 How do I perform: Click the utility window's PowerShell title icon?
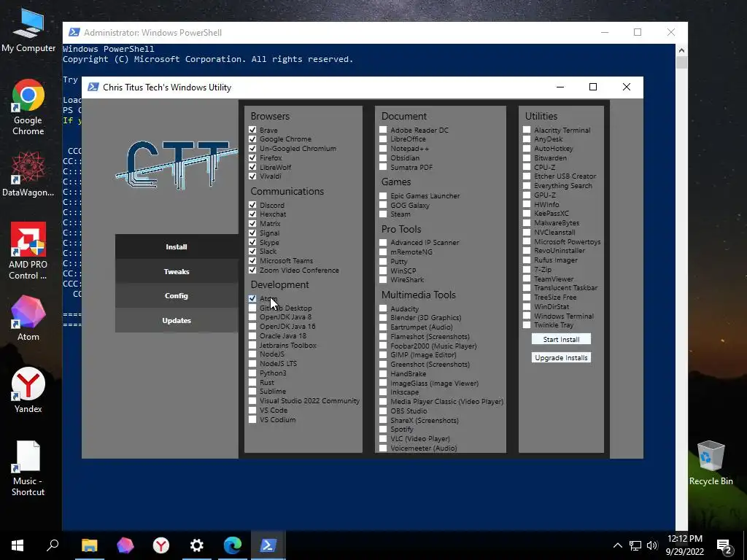tap(93, 87)
